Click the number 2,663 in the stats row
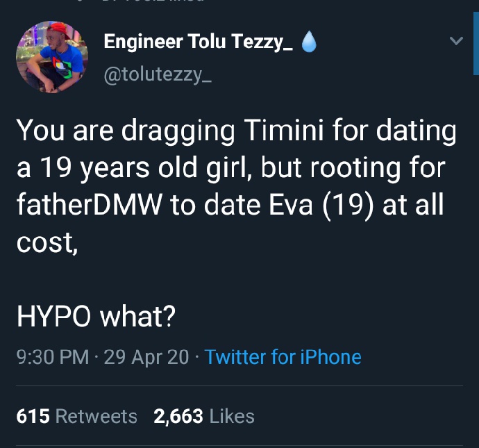The image size is (479, 448). pos(178,416)
